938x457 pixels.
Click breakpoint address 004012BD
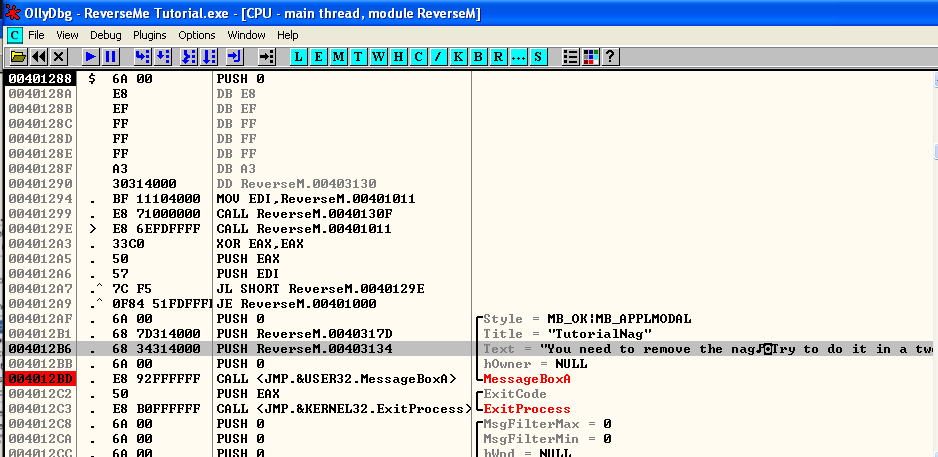click(x=41, y=379)
